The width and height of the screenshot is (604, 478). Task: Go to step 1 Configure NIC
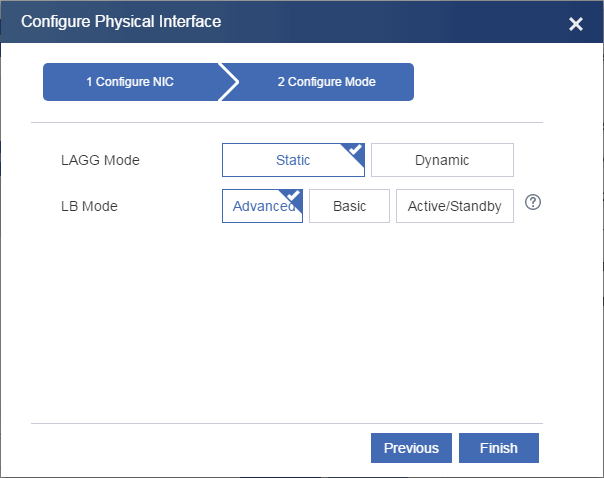click(130, 82)
